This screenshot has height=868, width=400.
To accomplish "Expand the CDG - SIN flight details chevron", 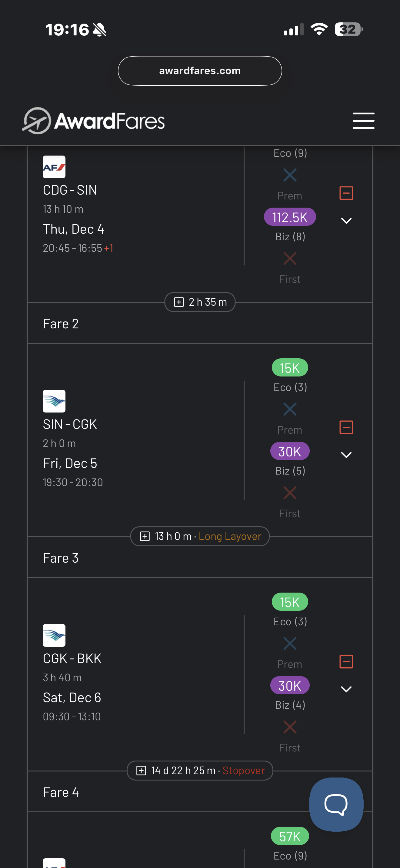I will [x=346, y=221].
